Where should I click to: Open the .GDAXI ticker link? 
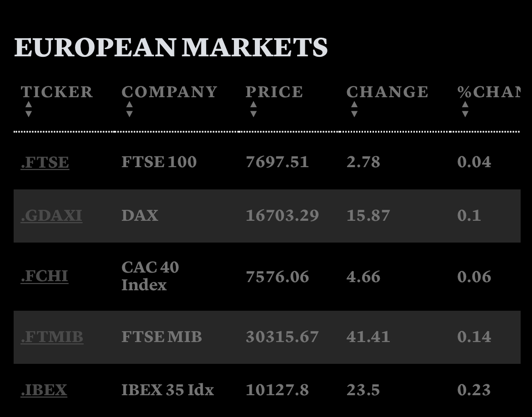pyautogui.click(x=51, y=215)
